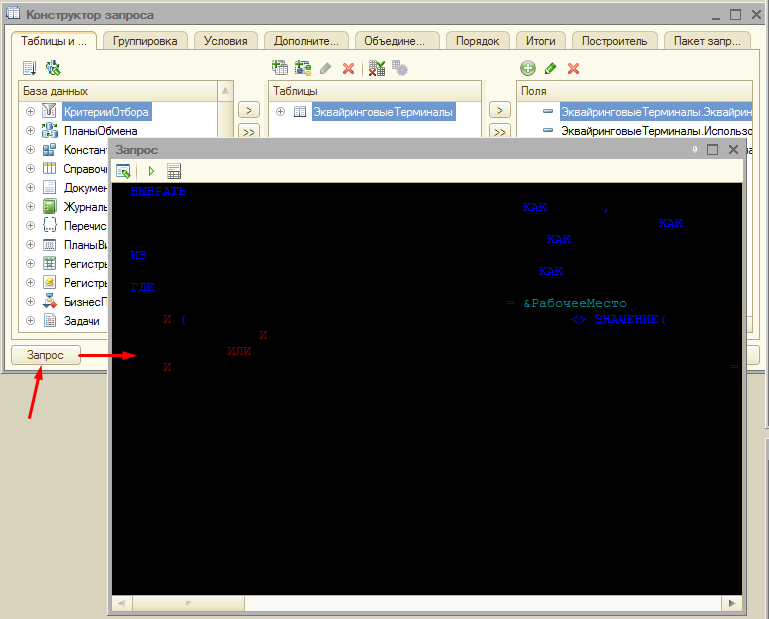
Task: Click the red delete icon above Поля list
Action: coord(573,68)
